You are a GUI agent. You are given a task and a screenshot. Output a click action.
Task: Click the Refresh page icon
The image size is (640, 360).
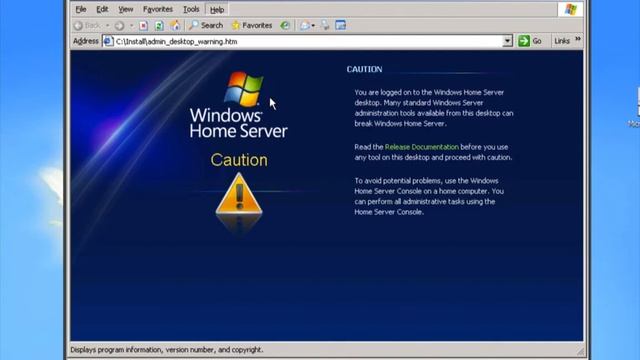[x=159, y=26]
